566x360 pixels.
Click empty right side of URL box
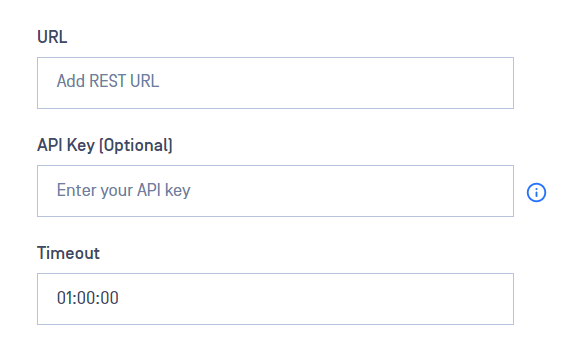[x=397, y=83]
